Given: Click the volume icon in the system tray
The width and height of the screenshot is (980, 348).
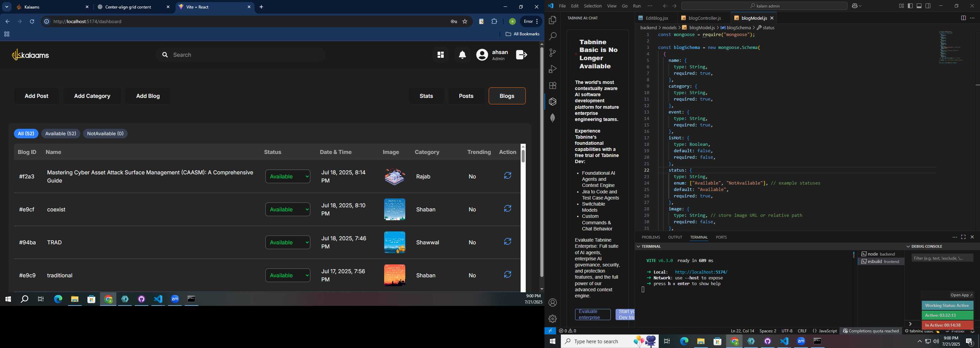Looking at the screenshot, I should [936, 341].
